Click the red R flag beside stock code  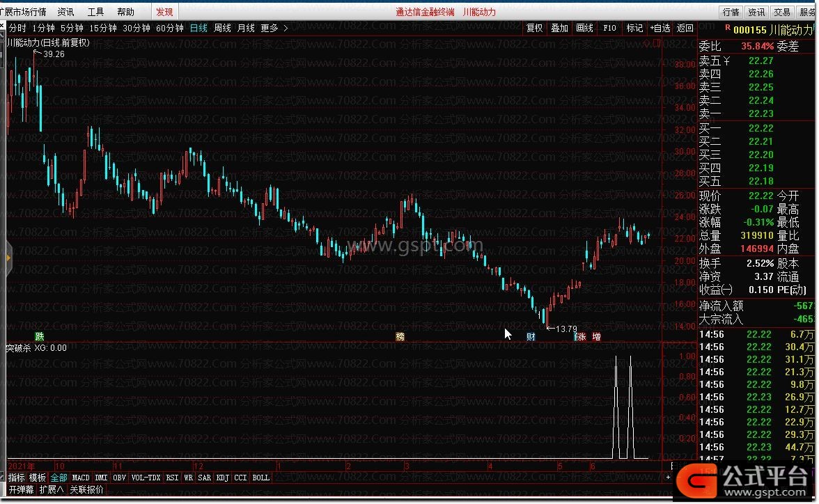[727, 27]
